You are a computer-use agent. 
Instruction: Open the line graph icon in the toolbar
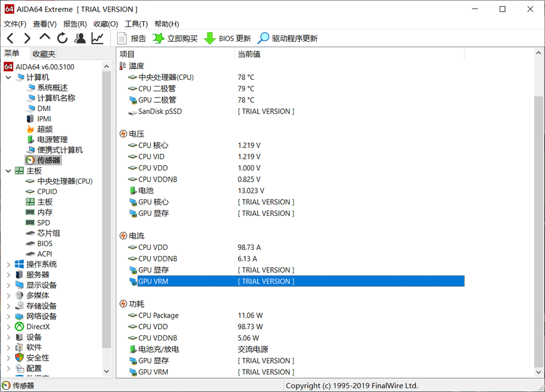pyautogui.click(x=97, y=39)
